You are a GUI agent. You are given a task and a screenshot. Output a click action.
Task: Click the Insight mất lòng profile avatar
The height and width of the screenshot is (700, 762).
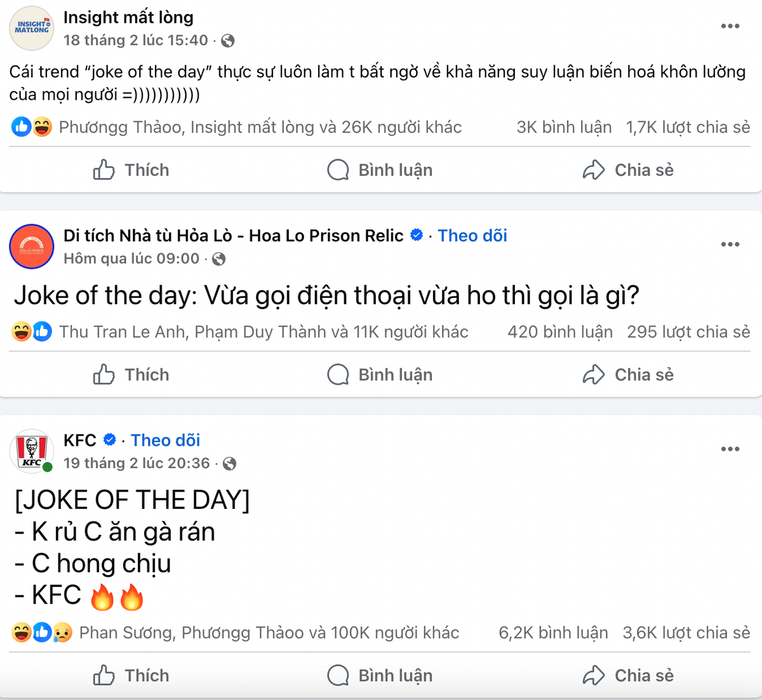click(31, 28)
